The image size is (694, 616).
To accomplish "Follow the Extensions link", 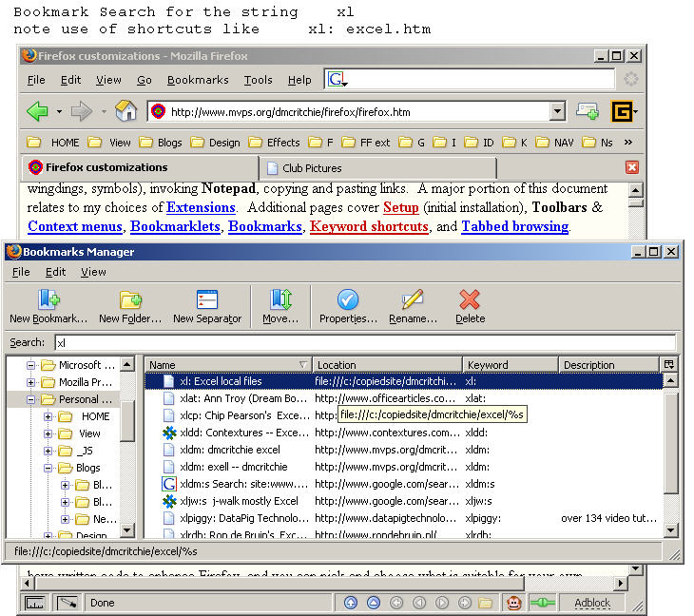I will point(201,207).
